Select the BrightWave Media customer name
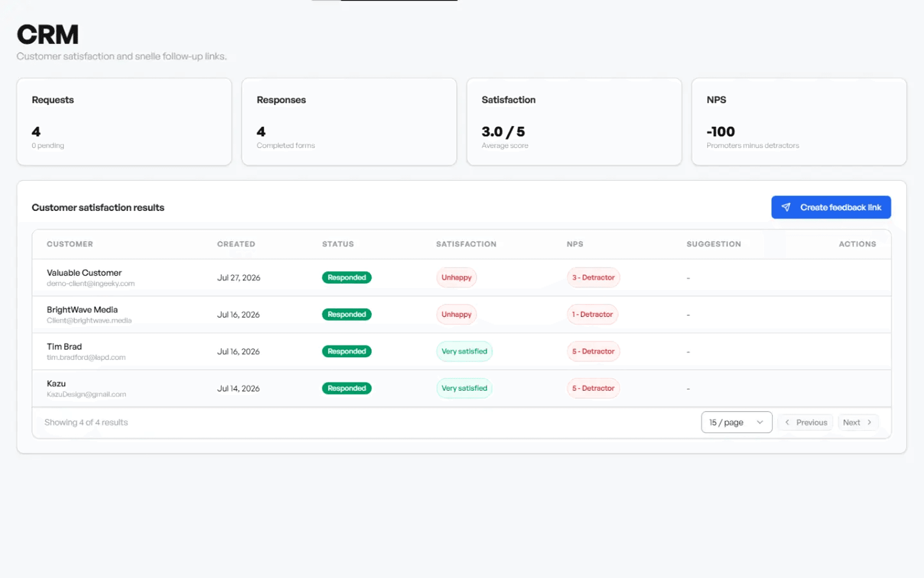Viewport: 924px width, 578px height. [x=82, y=310]
